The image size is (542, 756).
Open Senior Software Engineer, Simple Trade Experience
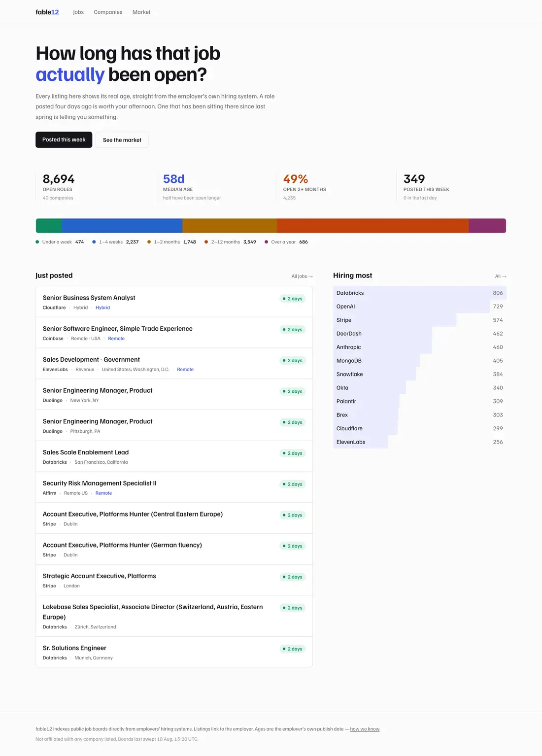tap(174, 333)
